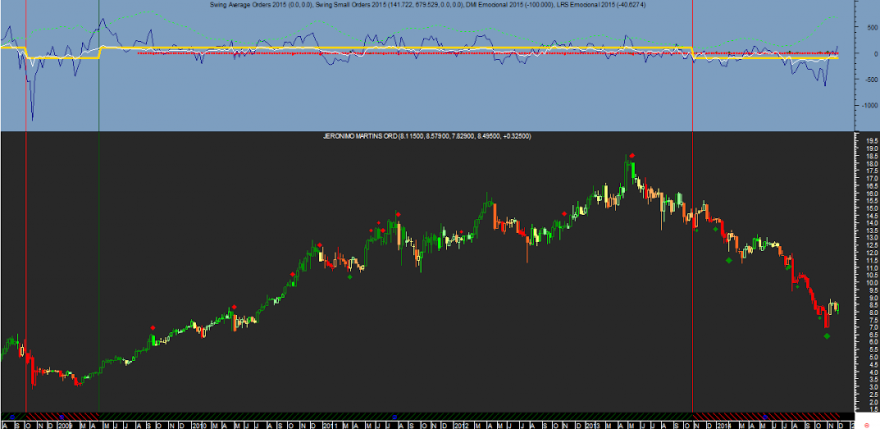Select the red vertical line at late 2013
The image size is (880, 429).
coord(693,208)
